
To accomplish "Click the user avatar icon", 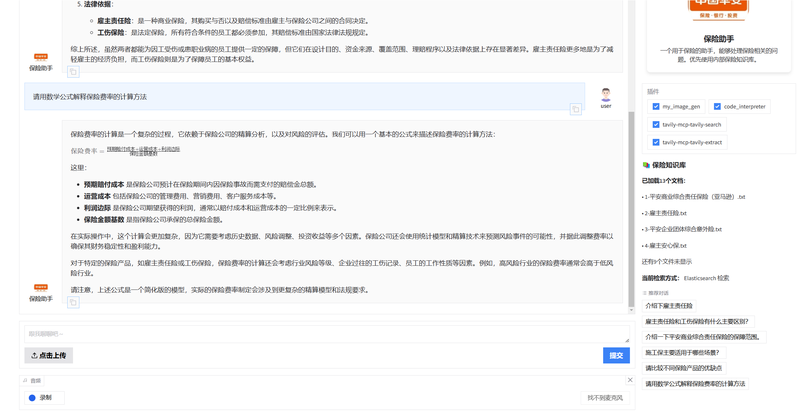I will click(x=606, y=94).
